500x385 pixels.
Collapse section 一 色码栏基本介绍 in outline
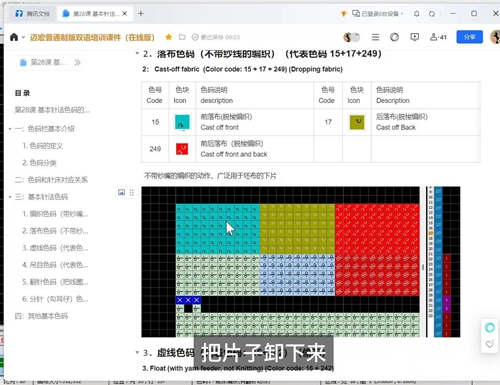coord(10,129)
